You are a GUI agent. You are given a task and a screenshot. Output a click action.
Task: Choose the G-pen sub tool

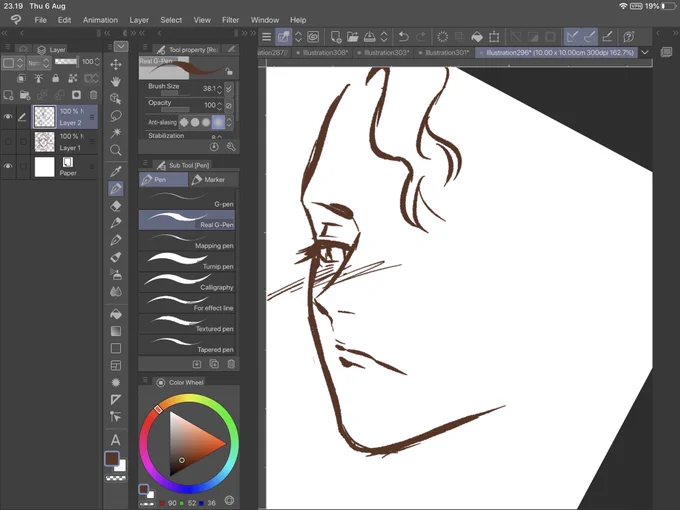point(187,199)
